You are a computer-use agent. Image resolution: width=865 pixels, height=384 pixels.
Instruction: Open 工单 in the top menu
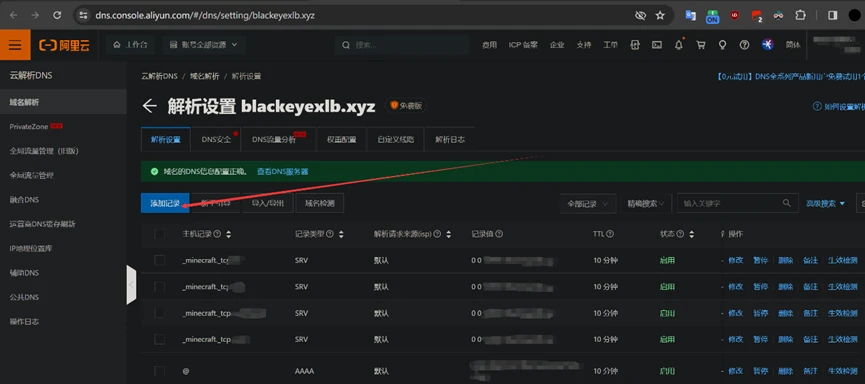click(x=610, y=45)
